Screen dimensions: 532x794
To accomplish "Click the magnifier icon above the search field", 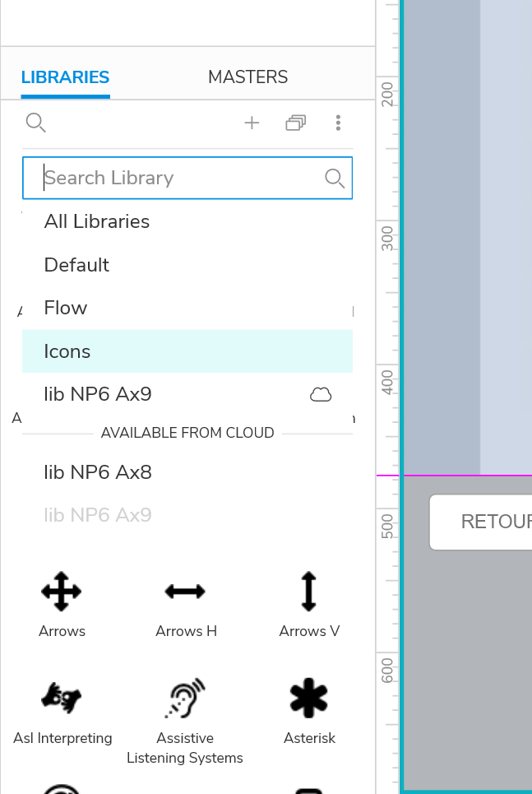I will click(x=35, y=123).
